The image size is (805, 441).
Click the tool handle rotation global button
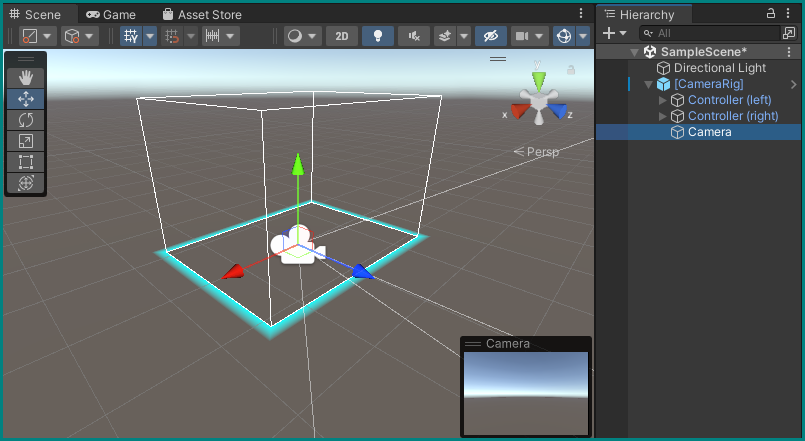click(78, 36)
